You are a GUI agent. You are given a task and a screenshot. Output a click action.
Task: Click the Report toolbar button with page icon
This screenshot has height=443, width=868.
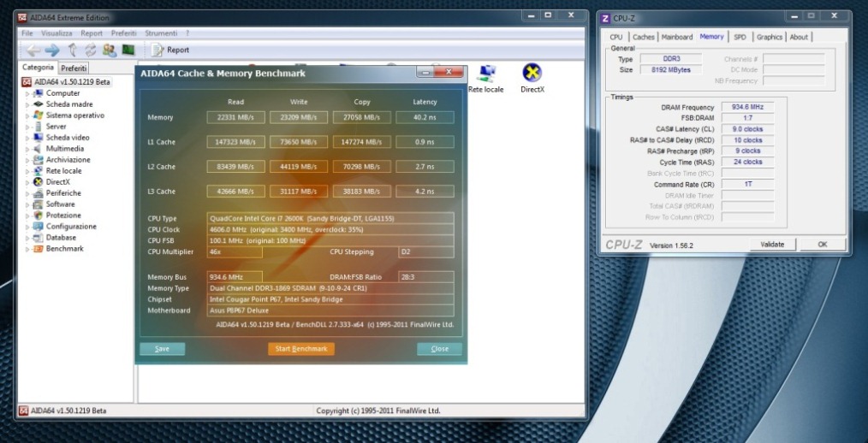click(170, 50)
